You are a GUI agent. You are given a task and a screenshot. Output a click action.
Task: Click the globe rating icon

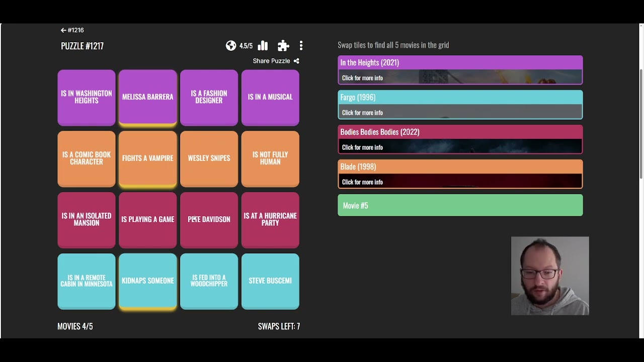(x=231, y=46)
